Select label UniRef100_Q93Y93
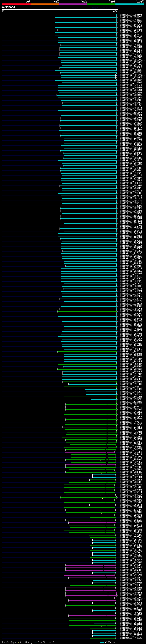Image resolution: width=146 pixels, height=644 pixels. tap(131, 399)
